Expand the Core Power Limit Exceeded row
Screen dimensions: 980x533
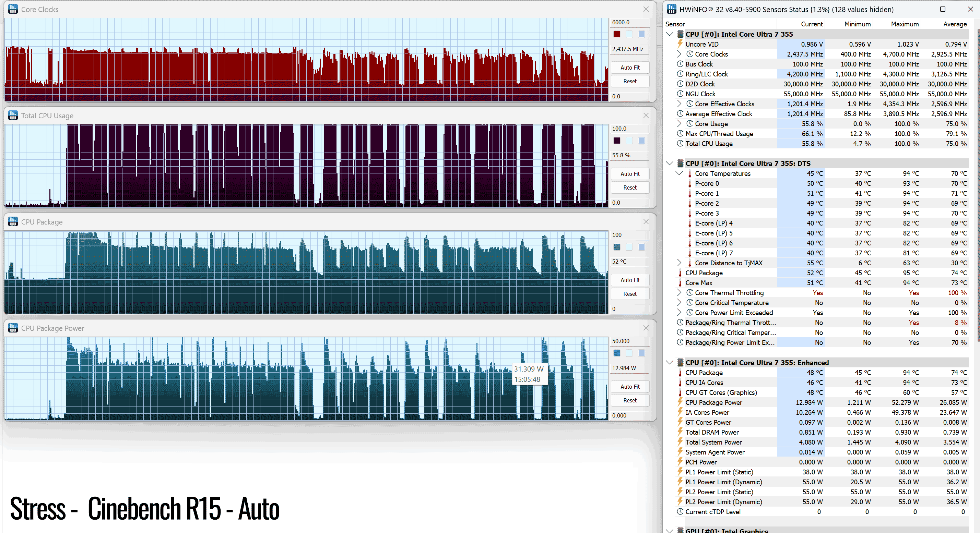(679, 312)
